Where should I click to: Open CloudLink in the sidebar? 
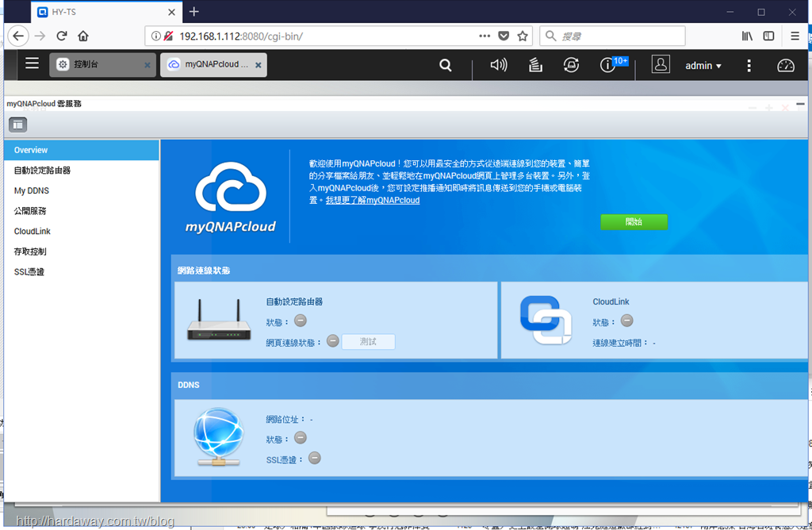tap(82, 231)
